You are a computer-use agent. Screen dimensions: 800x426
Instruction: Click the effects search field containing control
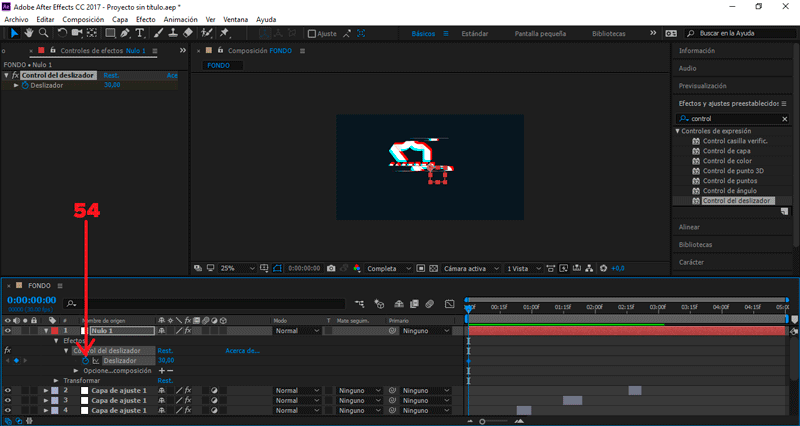coord(733,119)
